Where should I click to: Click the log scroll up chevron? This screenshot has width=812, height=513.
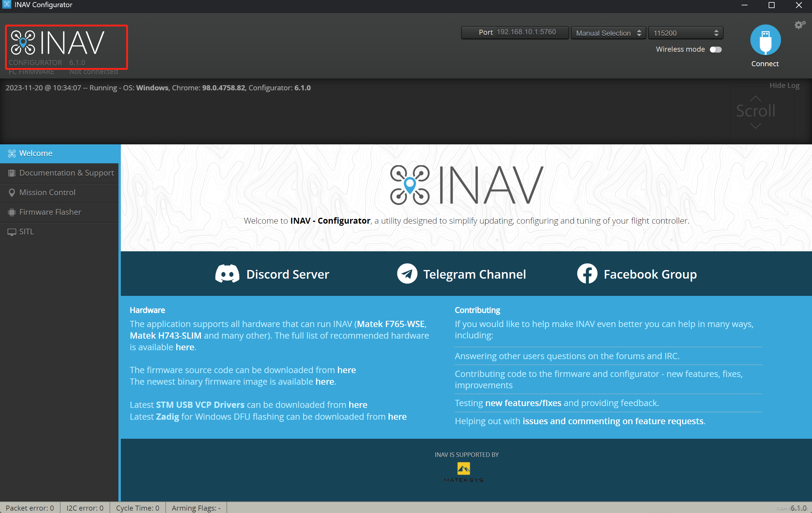tap(755, 99)
